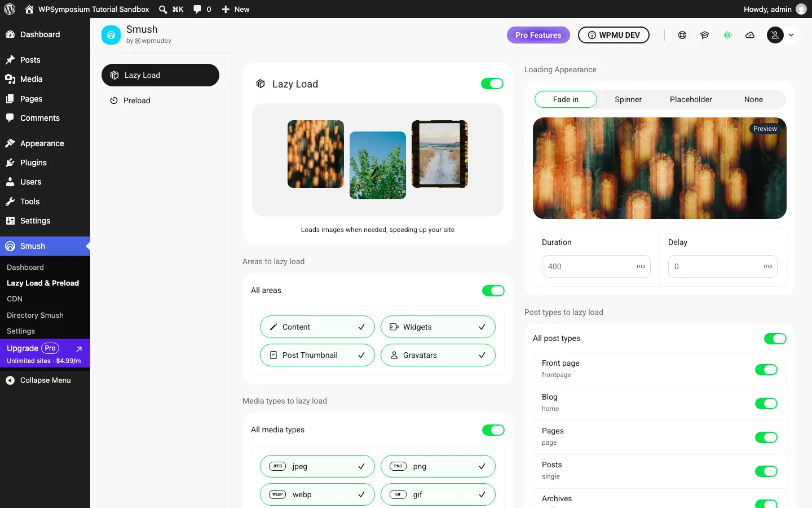Click the Upgrade Pro arrow icon
This screenshot has width=812, height=508.
click(x=79, y=349)
